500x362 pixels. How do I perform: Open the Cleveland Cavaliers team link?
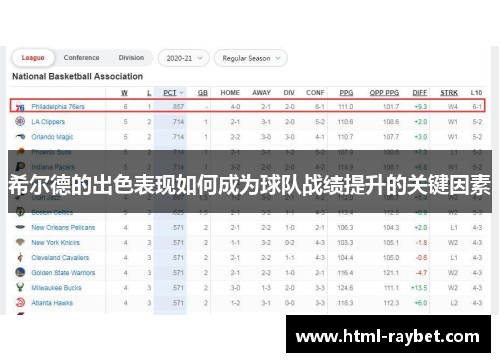(60, 258)
